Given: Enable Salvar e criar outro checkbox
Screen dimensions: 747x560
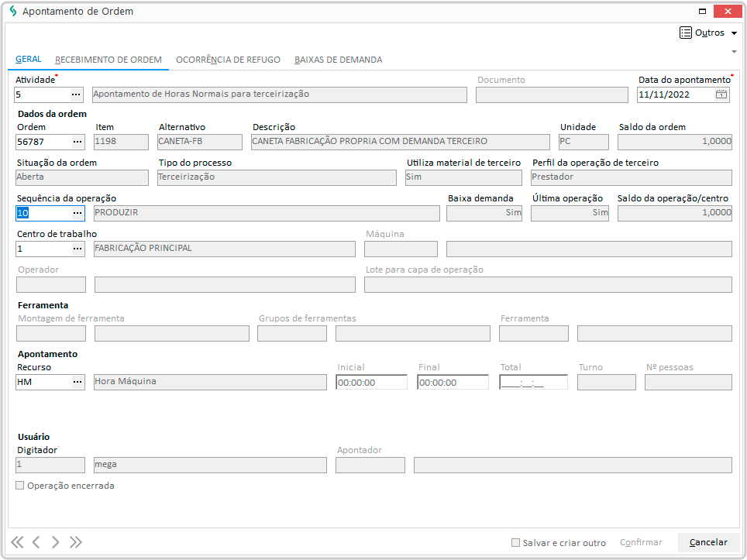Looking at the screenshot, I should click(x=516, y=543).
